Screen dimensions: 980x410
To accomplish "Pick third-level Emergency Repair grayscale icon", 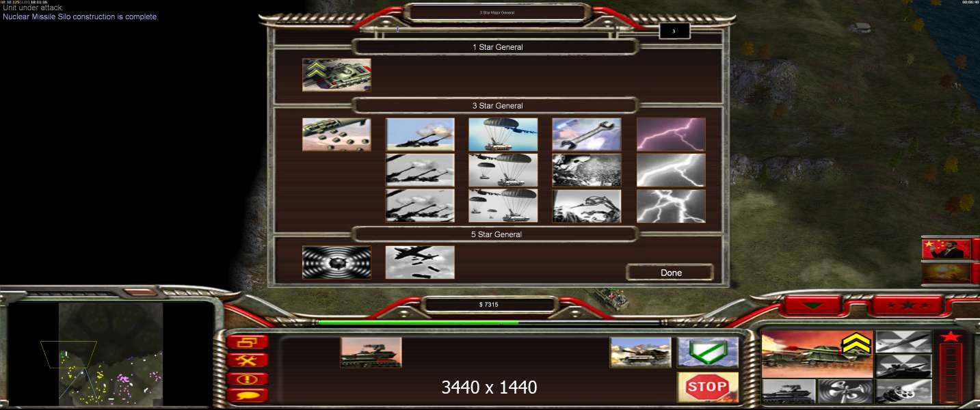I will click(x=587, y=206).
